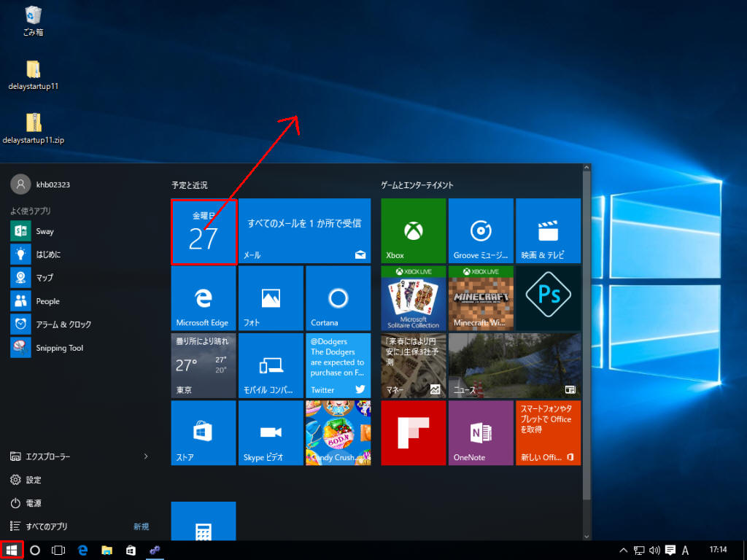Launch Snipping Tool from start menu
Screen dimensions: 747x560
pyautogui.click(x=81, y=348)
